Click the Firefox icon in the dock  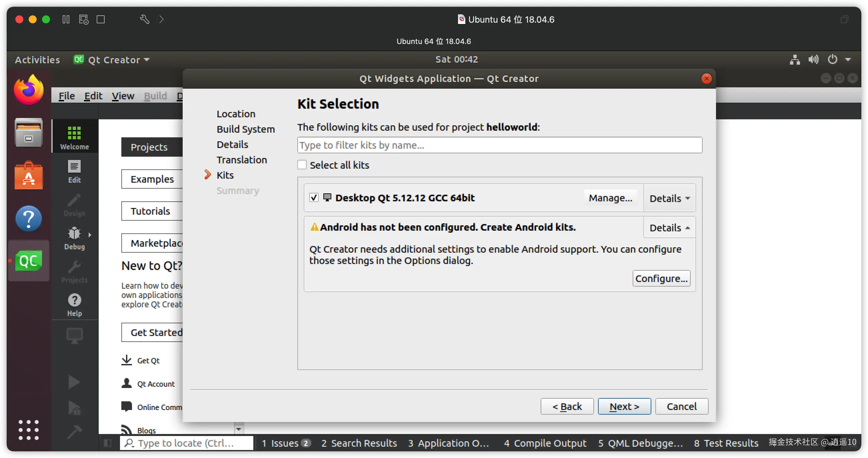tap(29, 90)
